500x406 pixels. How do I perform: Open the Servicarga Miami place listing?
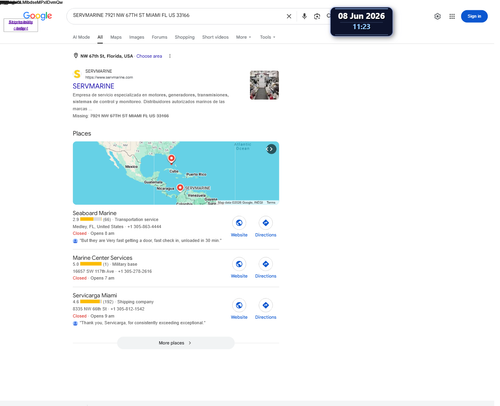point(95,295)
